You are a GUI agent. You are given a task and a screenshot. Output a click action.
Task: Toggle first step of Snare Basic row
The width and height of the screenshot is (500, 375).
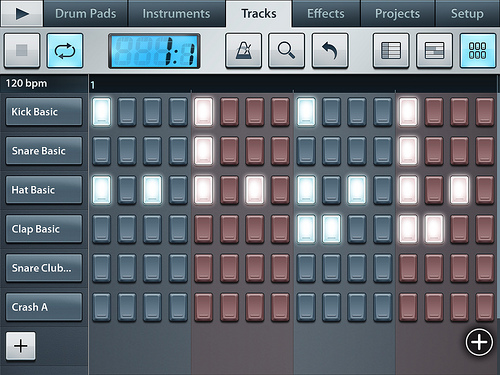coord(101,151)
